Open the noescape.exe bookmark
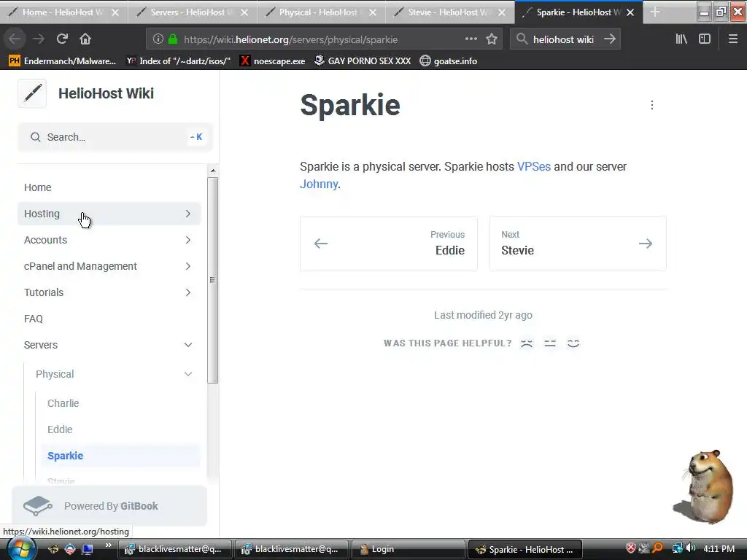Viewport: 747px width, 560px height. click(273, 61)
